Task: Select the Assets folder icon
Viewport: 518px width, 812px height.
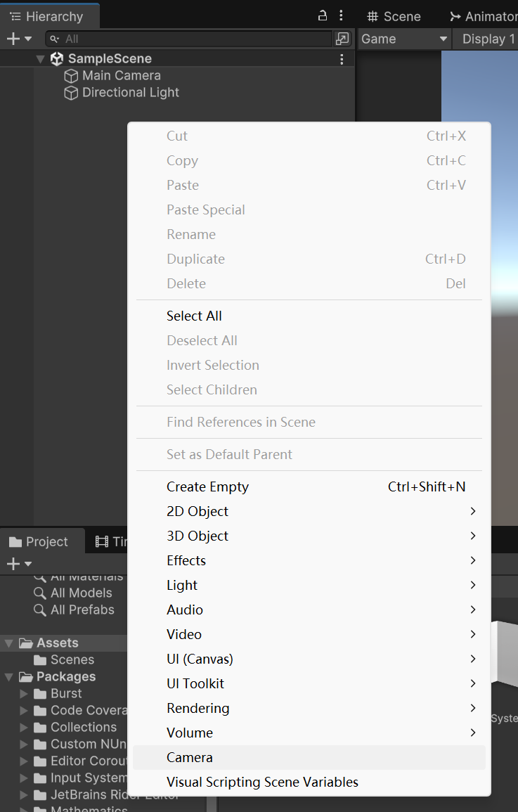Action: (x=26, y=643)
